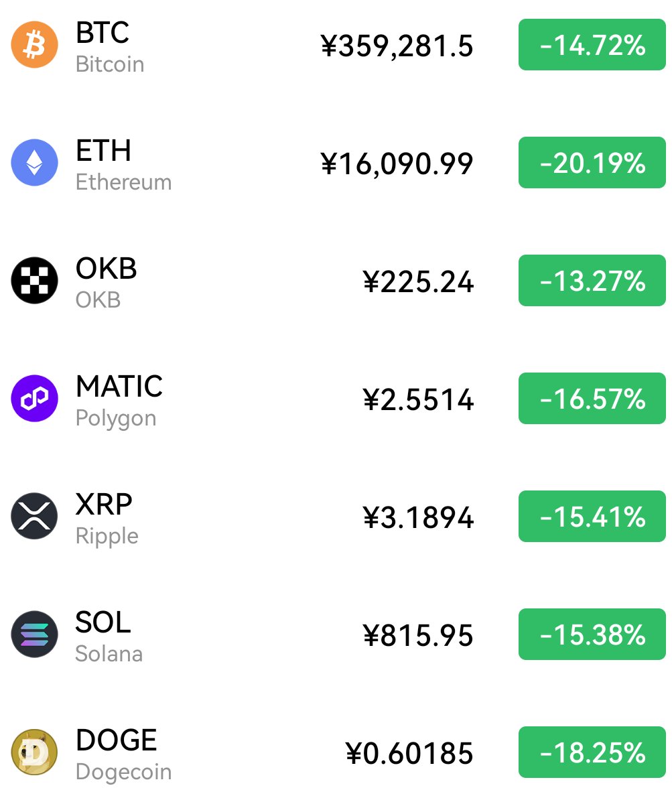Tap the SOL -15.38% change badge
Image resolution: width=672 pixels, height=792 pixels.
tap(592, 635)
